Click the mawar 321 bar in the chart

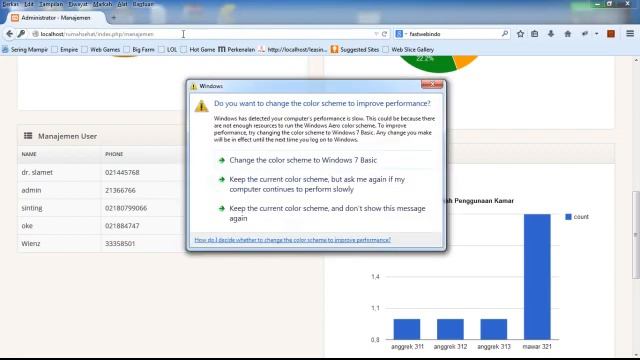(537, 276)
